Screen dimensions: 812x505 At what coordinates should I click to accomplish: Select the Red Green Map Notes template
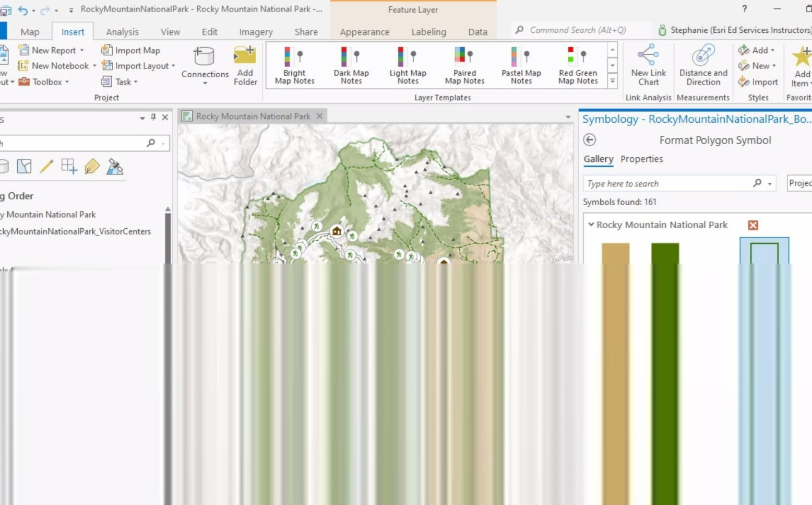coord(578,65)
